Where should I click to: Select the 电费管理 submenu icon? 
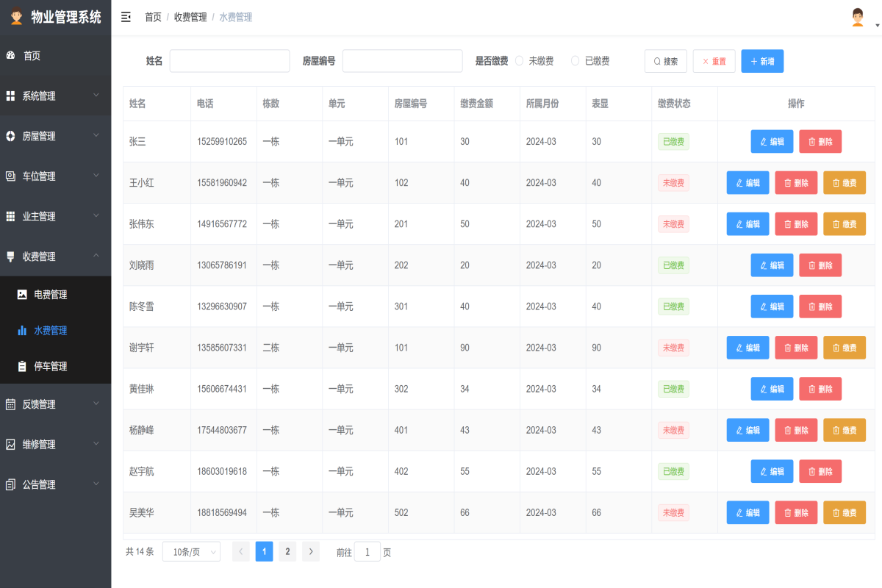[x=22, y=294]
